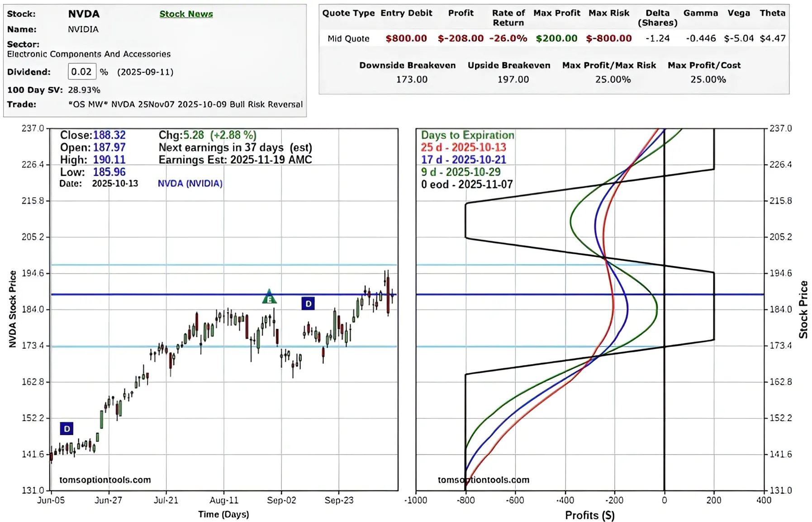Select the 100 Day SV value 28.93%

(x=84, y=90)
